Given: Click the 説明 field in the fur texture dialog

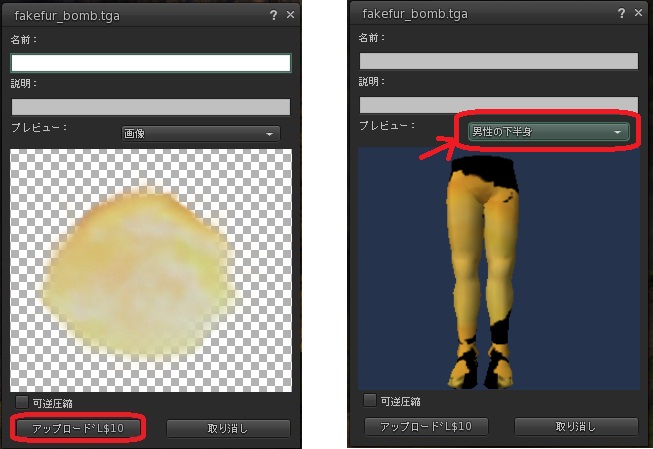Looking at the screenshot, I should coord(150,106).
